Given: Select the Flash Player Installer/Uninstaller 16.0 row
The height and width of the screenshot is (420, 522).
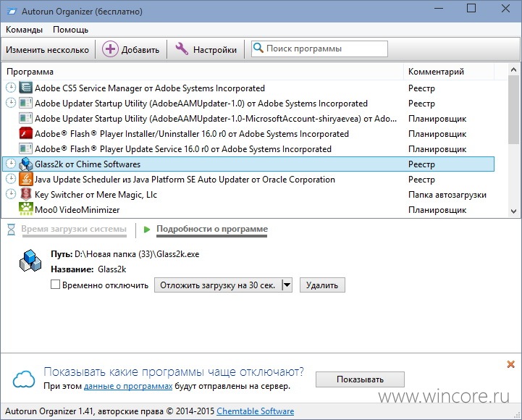Looking at the screenshot, I should tap(248, 133).
